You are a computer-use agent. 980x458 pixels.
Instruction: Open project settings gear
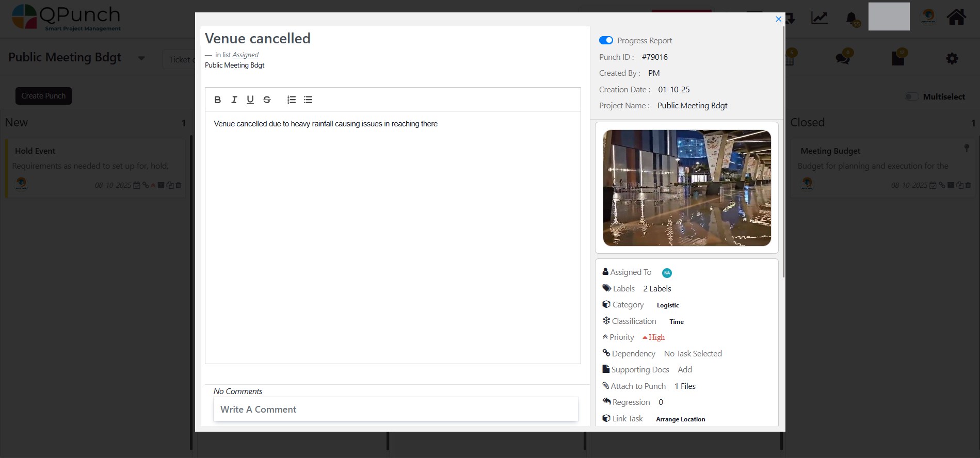pos(952,59)
